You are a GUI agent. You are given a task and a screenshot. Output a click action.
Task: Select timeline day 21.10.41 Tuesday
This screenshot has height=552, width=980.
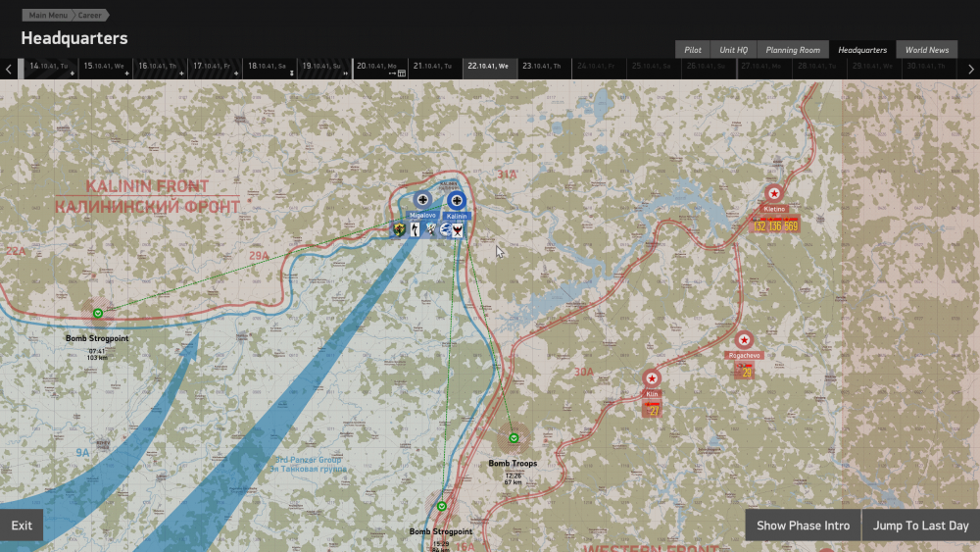(x=435, y=69)
